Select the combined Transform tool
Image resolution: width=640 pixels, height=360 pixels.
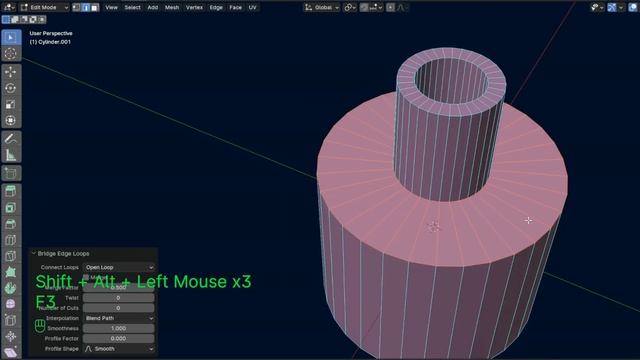click(x=11, y=120)
